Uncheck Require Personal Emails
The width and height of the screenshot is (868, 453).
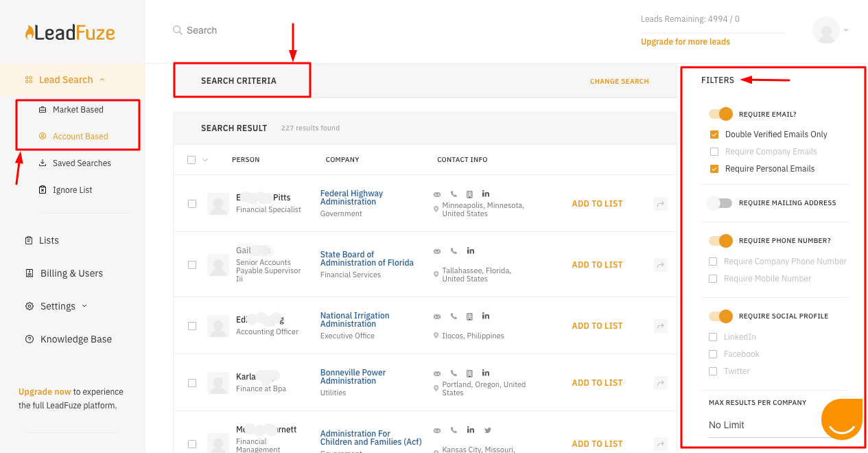714,169
